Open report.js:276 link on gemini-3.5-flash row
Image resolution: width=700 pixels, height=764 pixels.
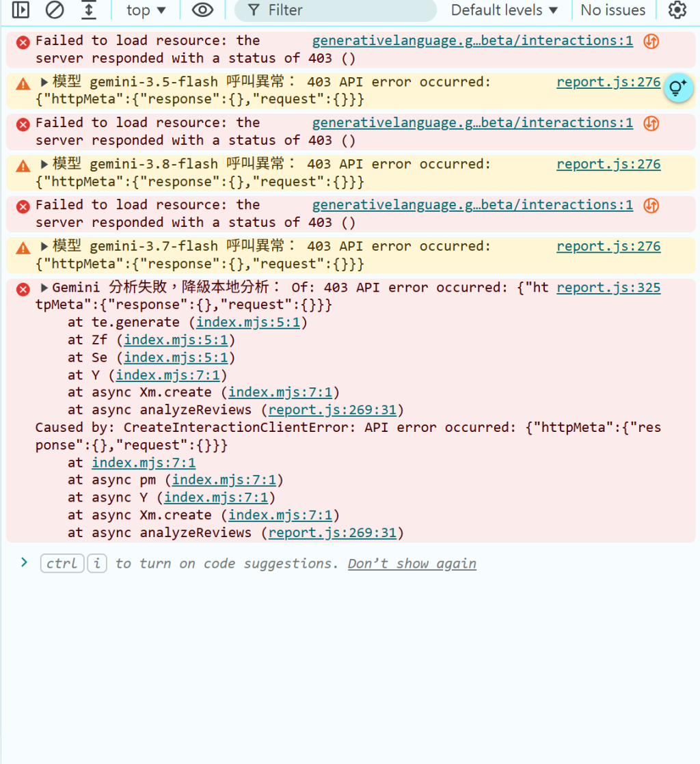(608, 82)
